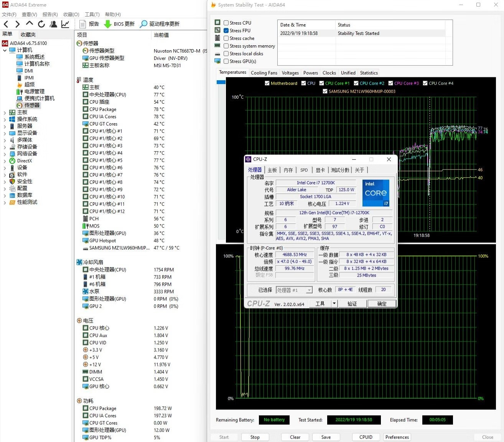The width and height of the screenshot is (504, 442).
Task: Click the Preferences button
Action: tap(397, 437)
